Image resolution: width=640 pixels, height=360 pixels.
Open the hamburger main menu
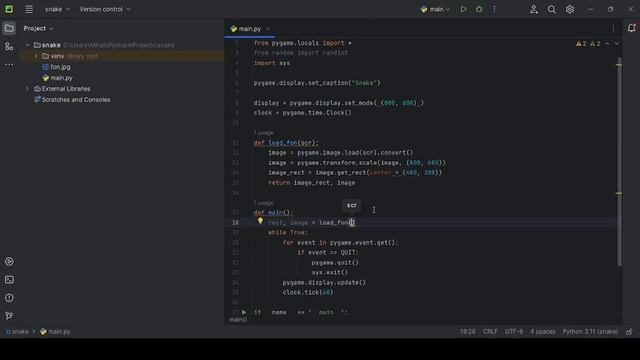tap(29, 9)
